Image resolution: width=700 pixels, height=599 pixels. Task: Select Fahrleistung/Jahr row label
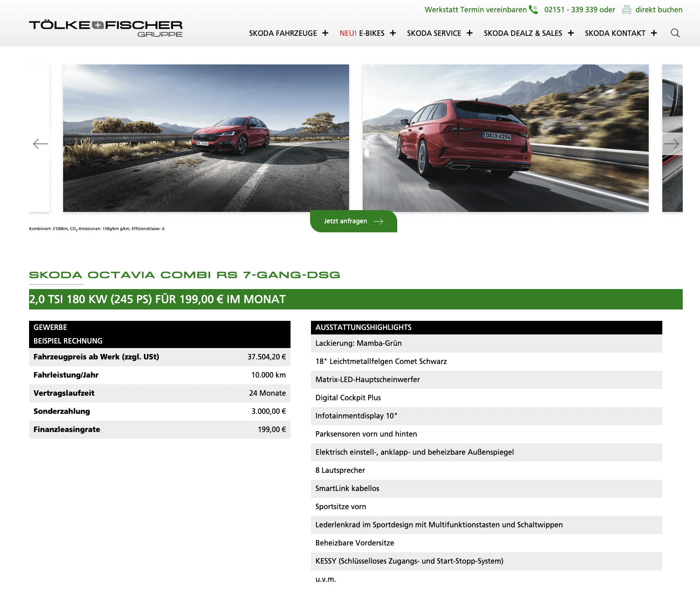point(66,375)
